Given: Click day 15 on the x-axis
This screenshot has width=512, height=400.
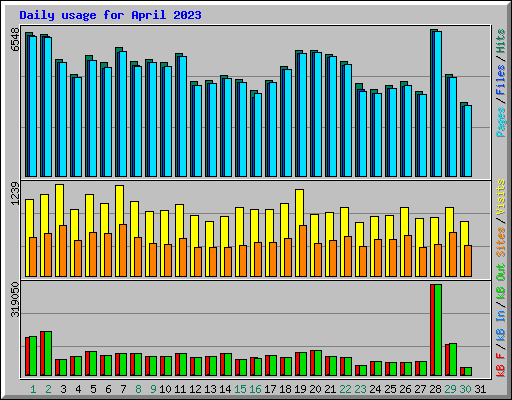Looking at the screenshot, I should (240, 389).
